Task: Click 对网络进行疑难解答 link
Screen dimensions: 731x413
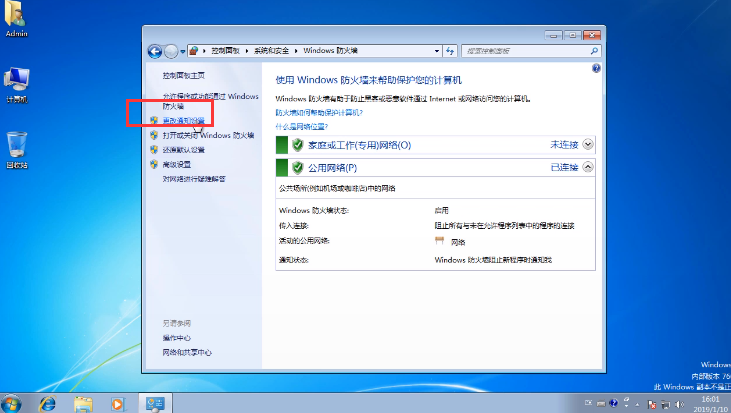Action: click(194, 179)
